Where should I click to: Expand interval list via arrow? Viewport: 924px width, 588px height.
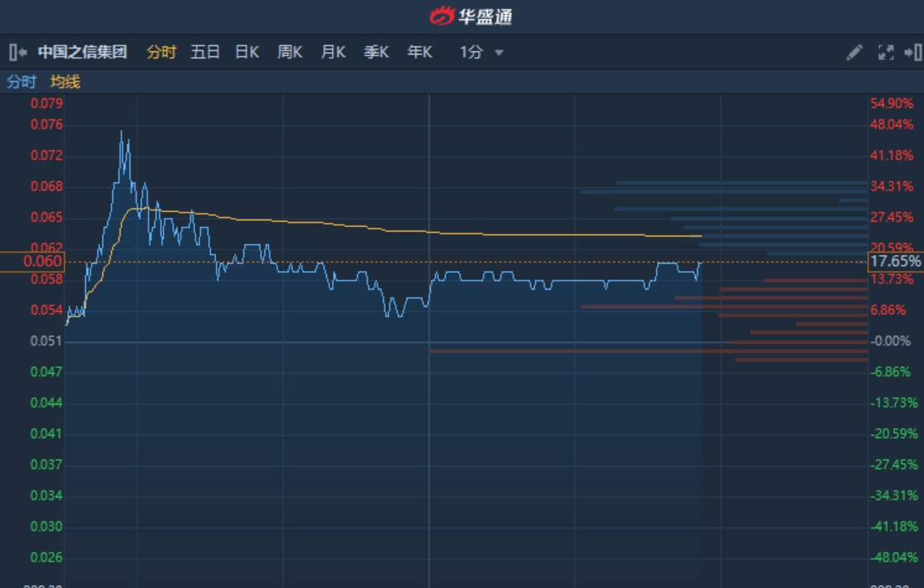499,53
